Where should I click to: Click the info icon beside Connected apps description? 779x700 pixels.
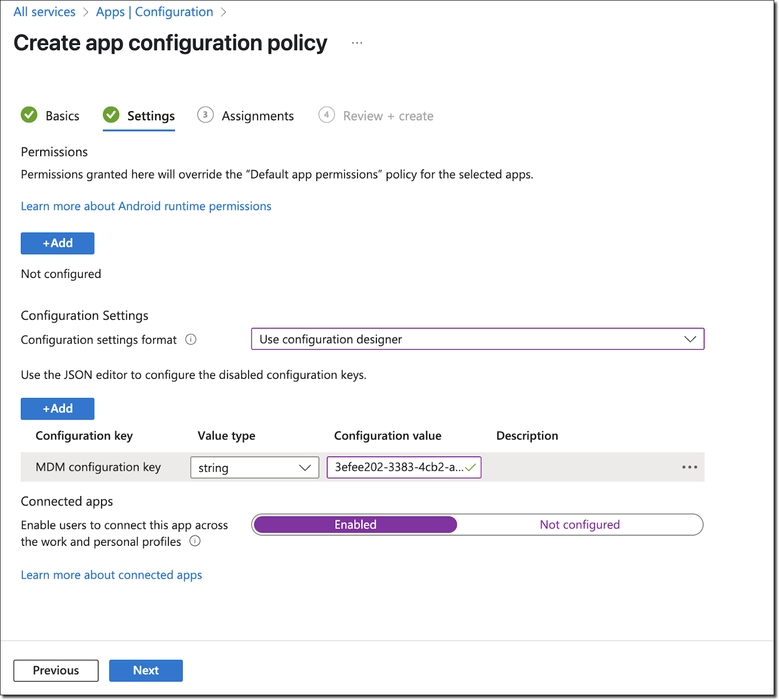point(195,541)
